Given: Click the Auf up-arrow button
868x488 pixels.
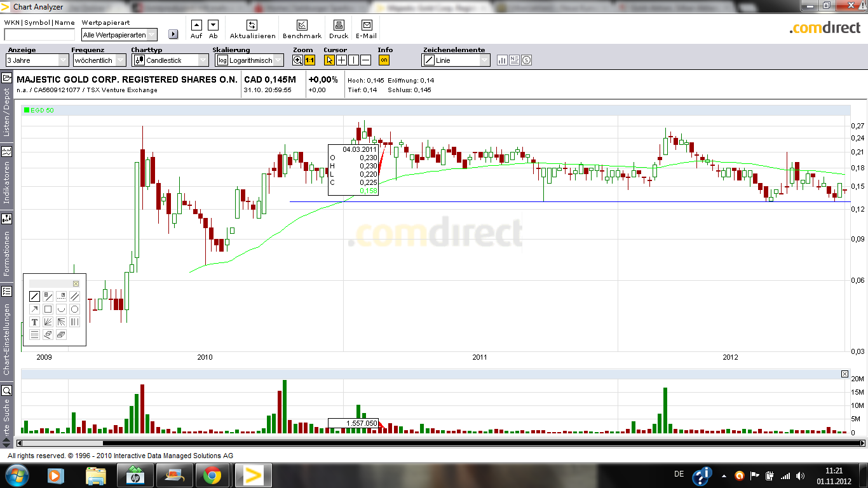Looking at the screenshot, I should tap(196, 25).
